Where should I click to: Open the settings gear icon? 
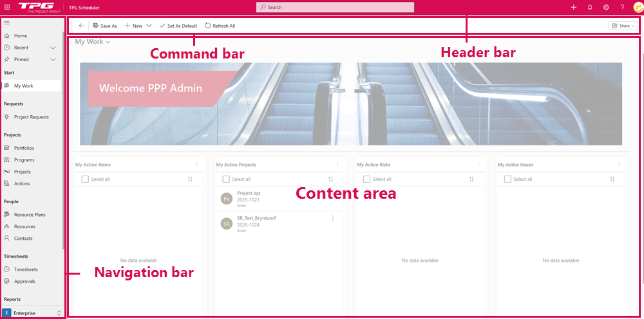[x=606, y=7]
